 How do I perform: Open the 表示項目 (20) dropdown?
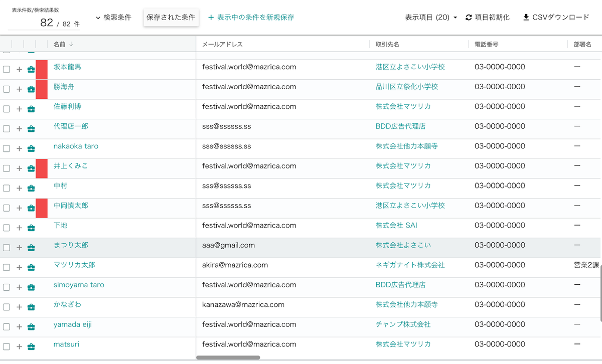[431, 18]
